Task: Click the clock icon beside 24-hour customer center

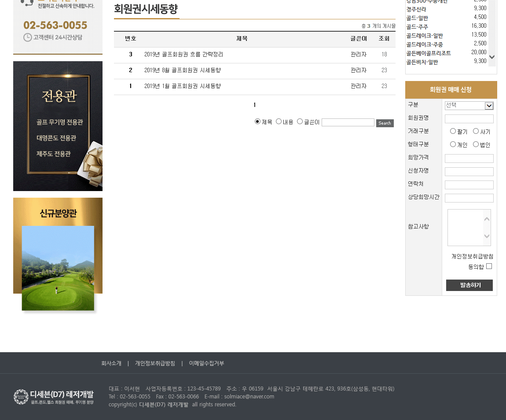Action: pyautogui.click(x=27, y=37)
